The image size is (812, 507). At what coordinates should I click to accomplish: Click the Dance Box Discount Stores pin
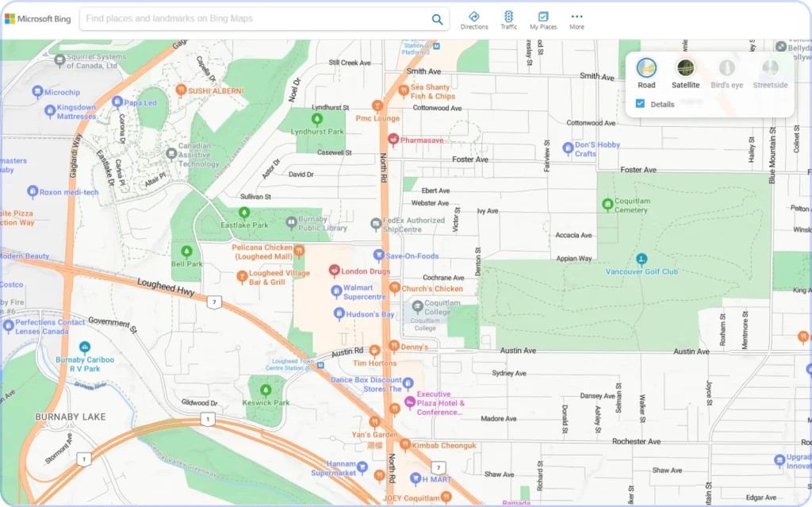click(x=408, y=383)
